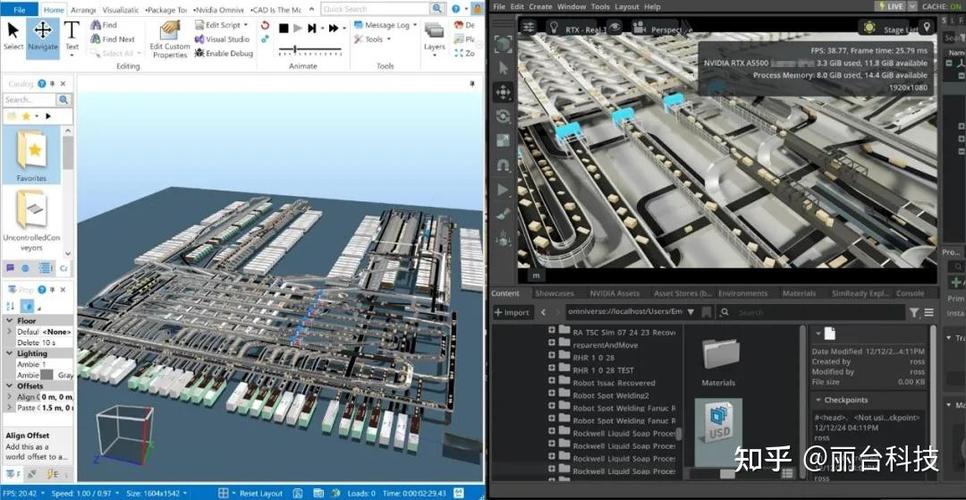Open the Console tab

pos(910,294)
